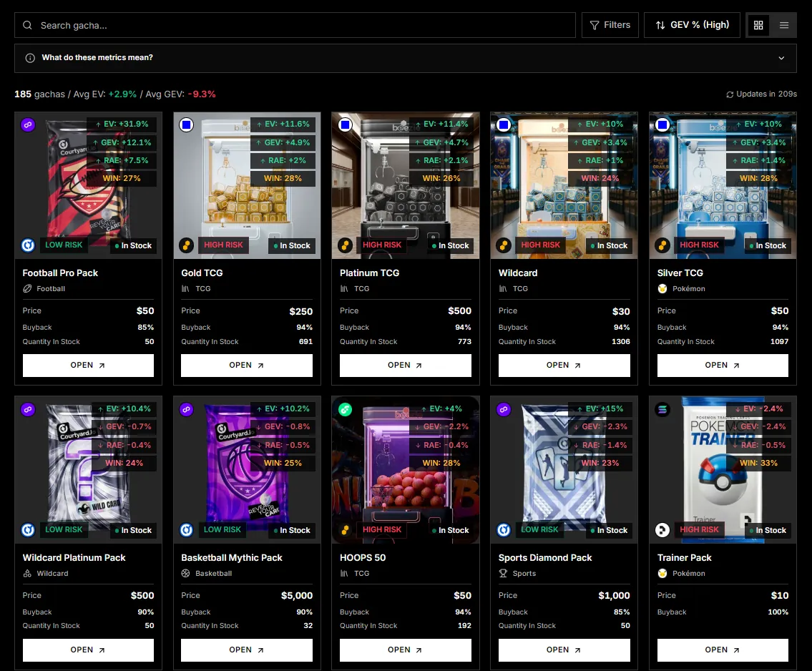Click the 185 gachas summary text
812x671 pixels.
pos(39,94)
